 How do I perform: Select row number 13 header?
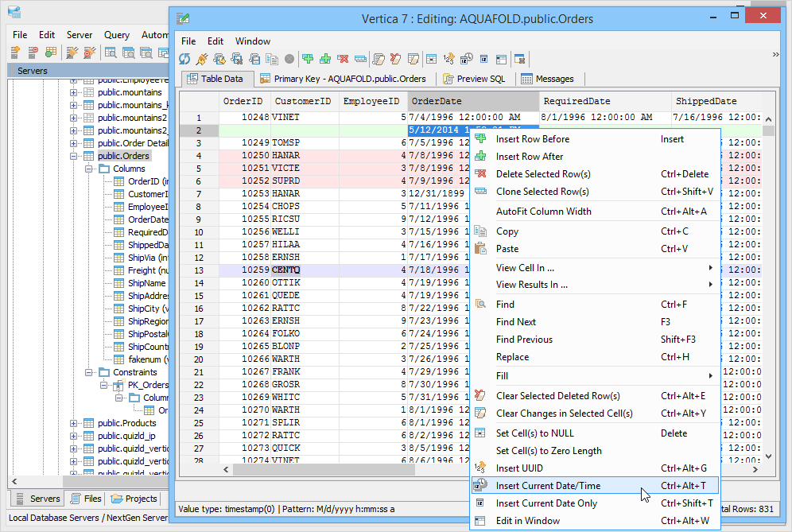(199, 270)
